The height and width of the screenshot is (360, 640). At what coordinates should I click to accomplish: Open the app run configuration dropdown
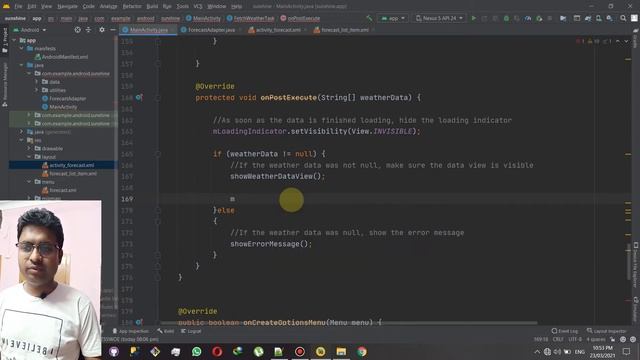coord(393,18)
